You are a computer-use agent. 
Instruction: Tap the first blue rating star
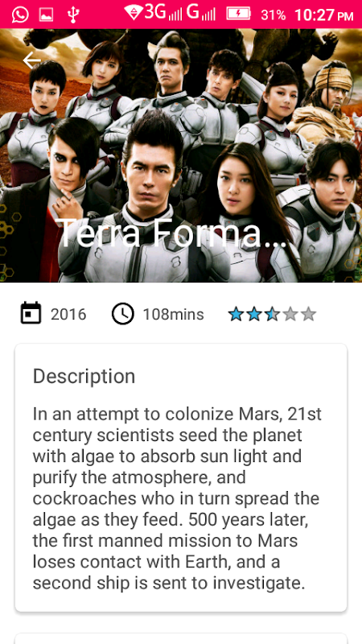(236, 315)
